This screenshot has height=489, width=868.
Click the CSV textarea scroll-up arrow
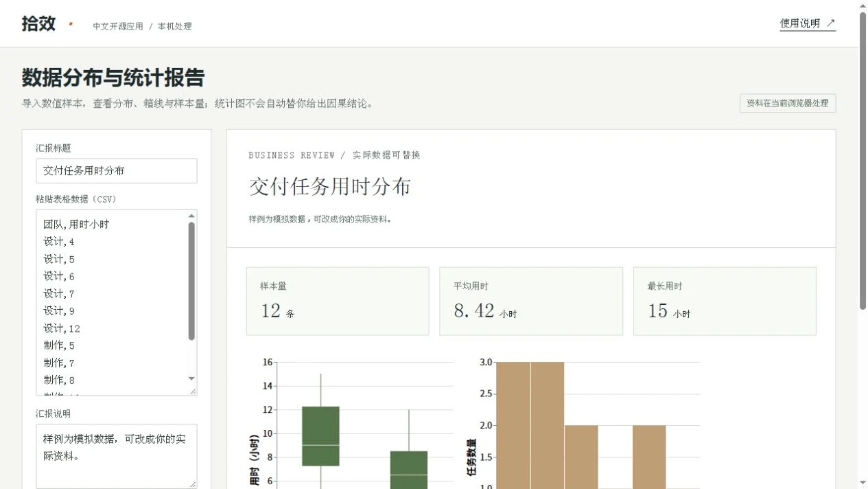point(191,216)
